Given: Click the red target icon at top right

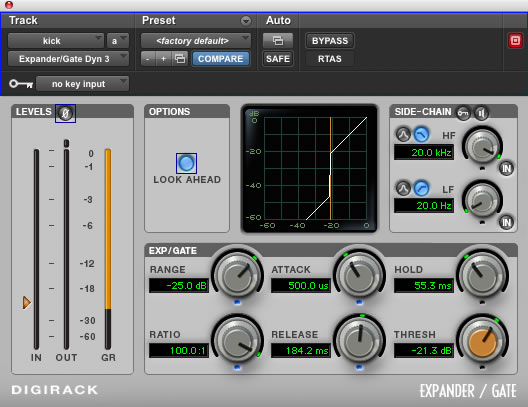Looking at the screenshot, I should pos(515,41).
